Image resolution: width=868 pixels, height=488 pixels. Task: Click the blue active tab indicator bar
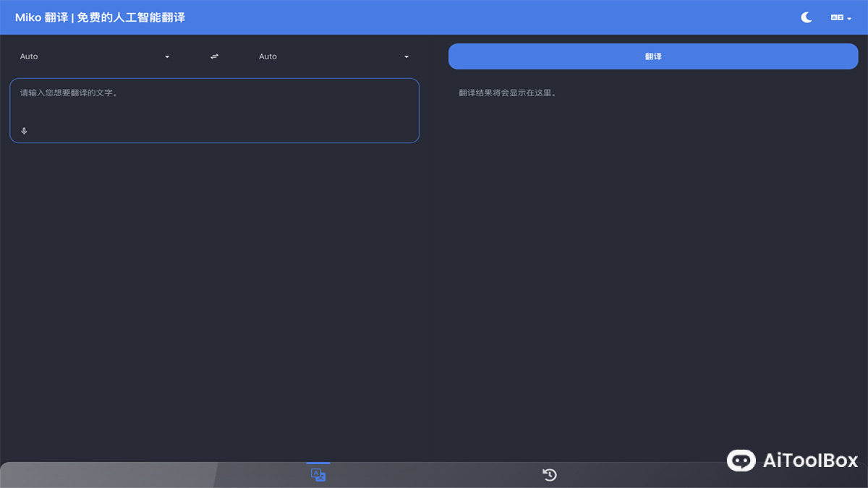pos(318,464)
